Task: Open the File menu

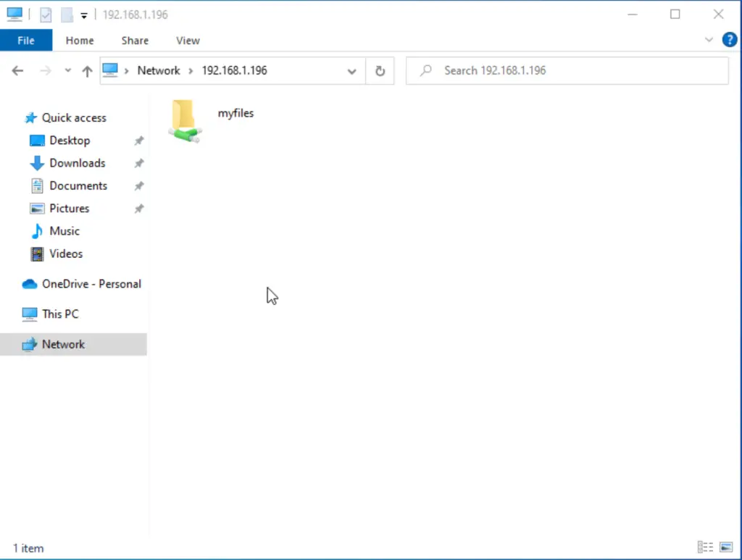Action: click(x=26, y=41)
